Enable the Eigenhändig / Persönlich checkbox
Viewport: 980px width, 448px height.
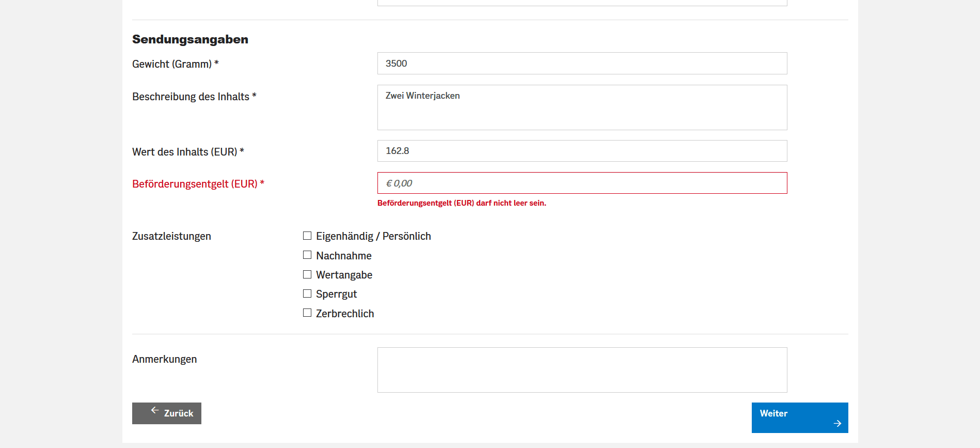tap(307, 236)
